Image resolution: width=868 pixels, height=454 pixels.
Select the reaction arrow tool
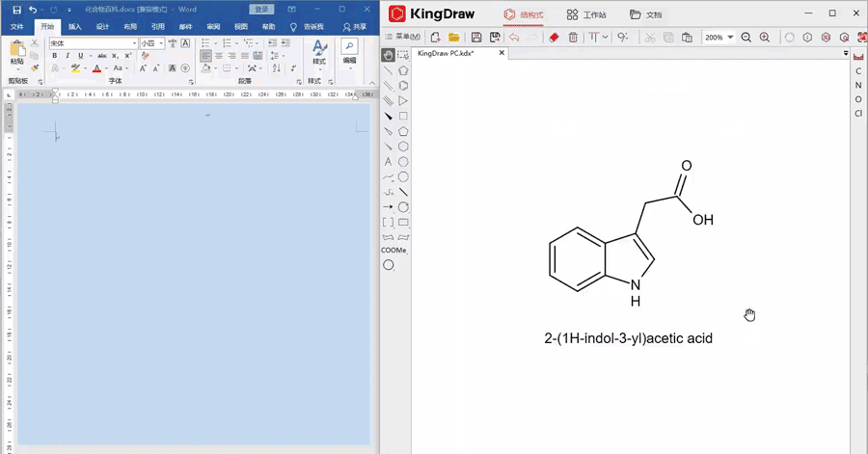tap(388, 207)
